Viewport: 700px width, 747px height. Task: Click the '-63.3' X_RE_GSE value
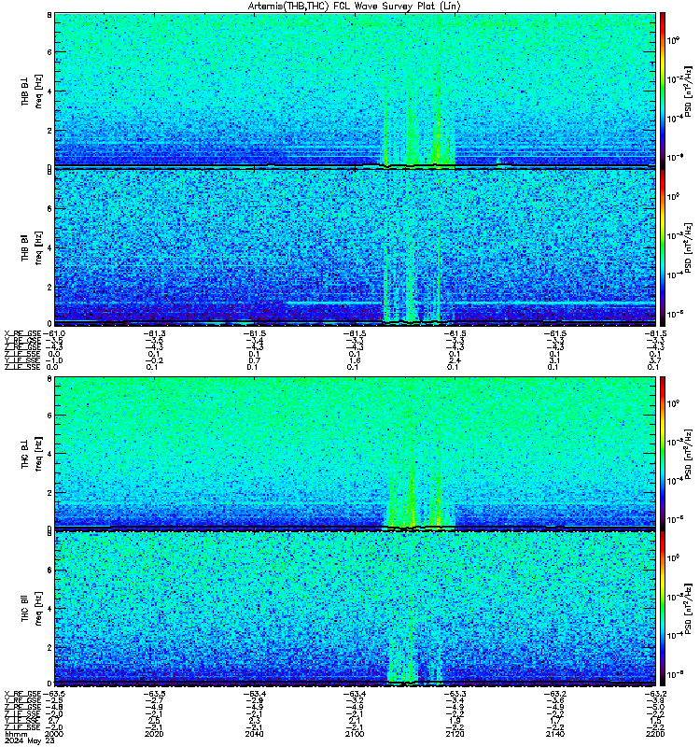point(455,694)
